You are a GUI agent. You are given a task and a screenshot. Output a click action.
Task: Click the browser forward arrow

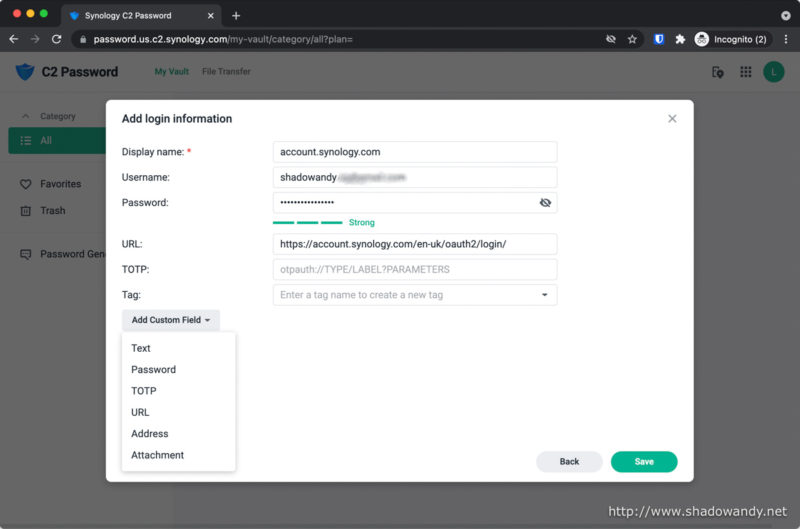35,39
